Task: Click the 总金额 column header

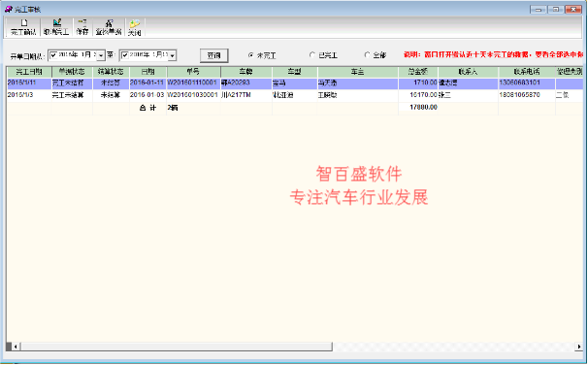Action: 418,72
